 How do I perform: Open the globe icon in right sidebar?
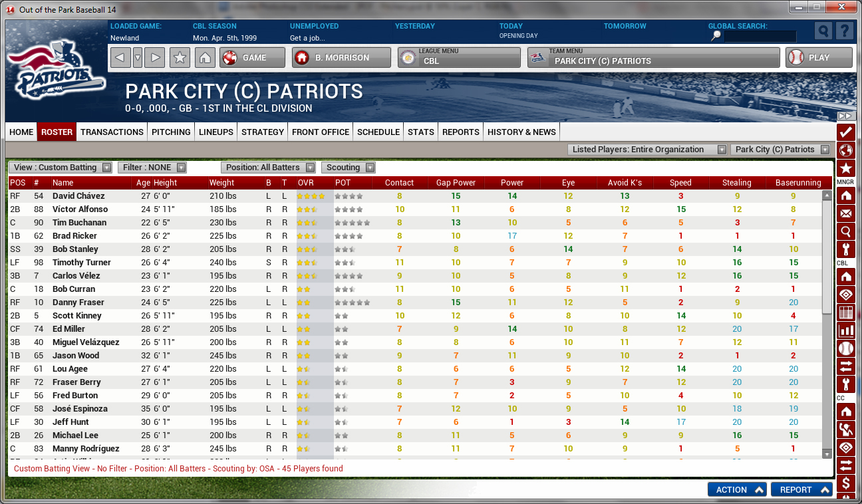tap(845, 150)
